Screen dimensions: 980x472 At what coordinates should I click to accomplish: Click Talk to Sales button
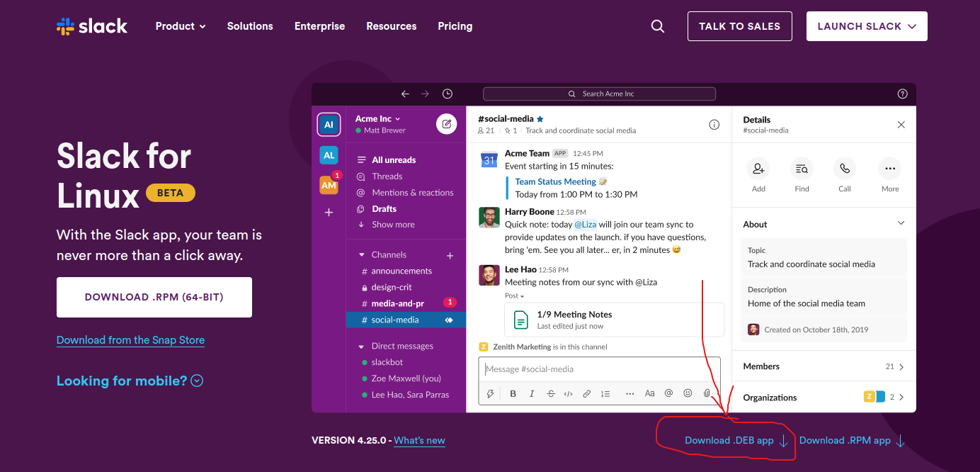(739, 26)
